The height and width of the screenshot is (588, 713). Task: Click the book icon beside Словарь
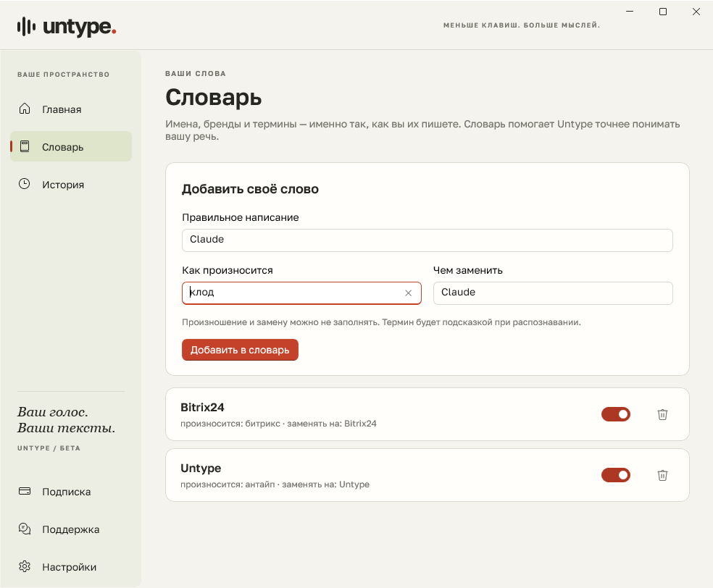point(25,146)
